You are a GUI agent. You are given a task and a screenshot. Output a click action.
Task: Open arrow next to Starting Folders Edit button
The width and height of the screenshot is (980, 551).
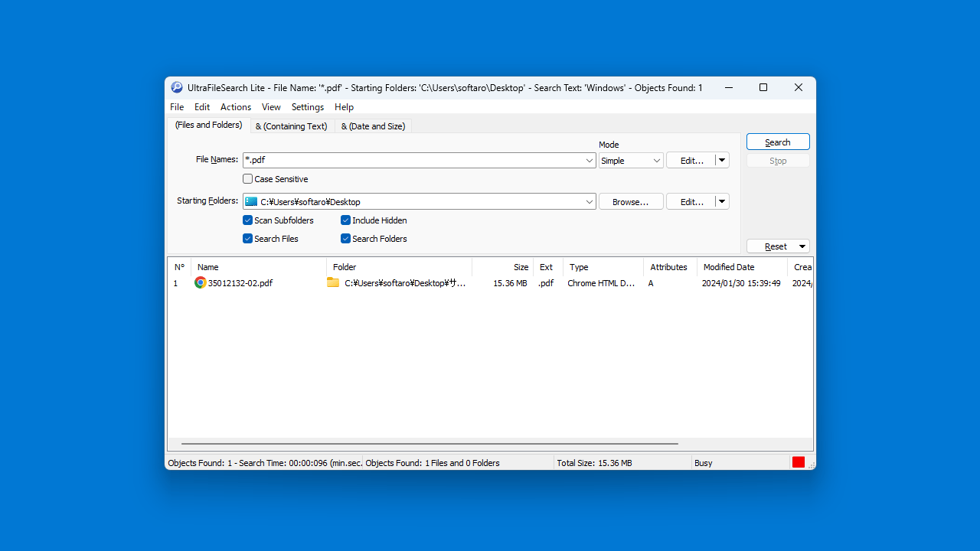pyautogui.click(x=722, y=202)
